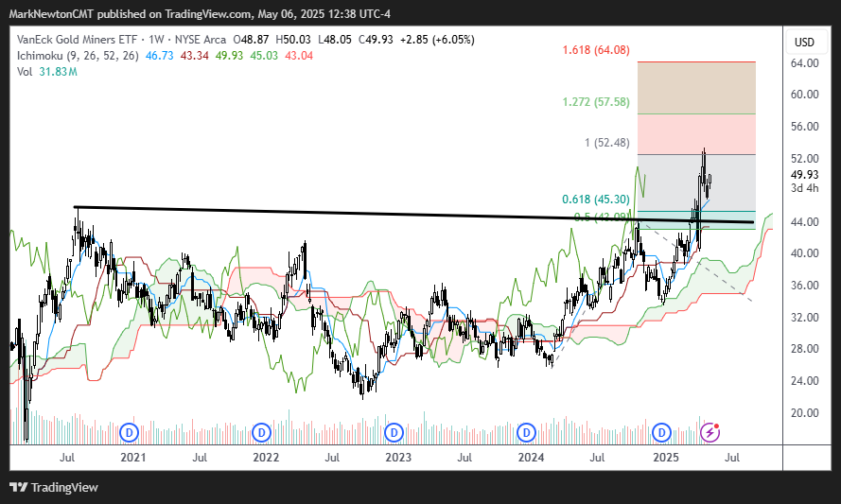
Task: Click the 3d 4h bar countdown
Action: [x=804, y=188]
